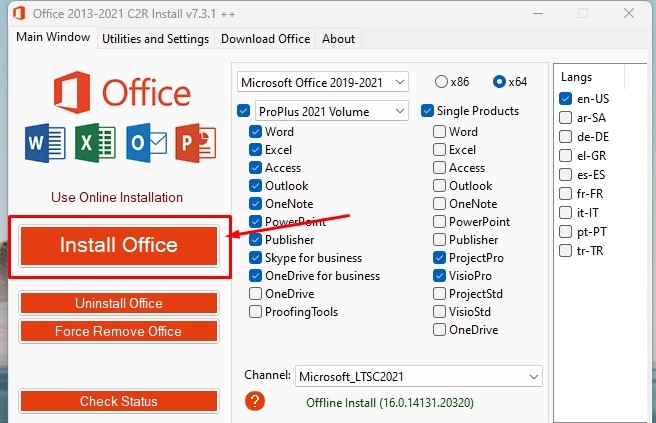The width and height of the screenshot is (656, 423).
Task: Enable the ProofingTools checkbox
Action: click(257, 312)
